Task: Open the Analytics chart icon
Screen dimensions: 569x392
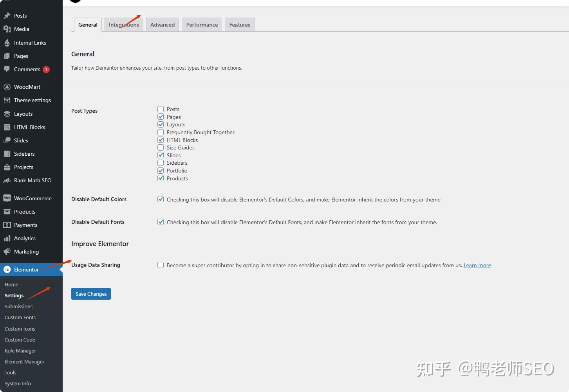Action: 7,238
